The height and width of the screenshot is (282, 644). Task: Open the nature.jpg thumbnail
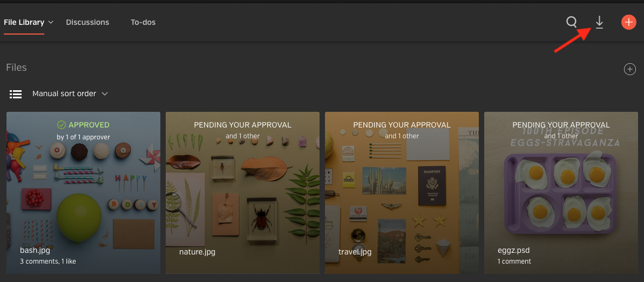[x=242, y=193]
